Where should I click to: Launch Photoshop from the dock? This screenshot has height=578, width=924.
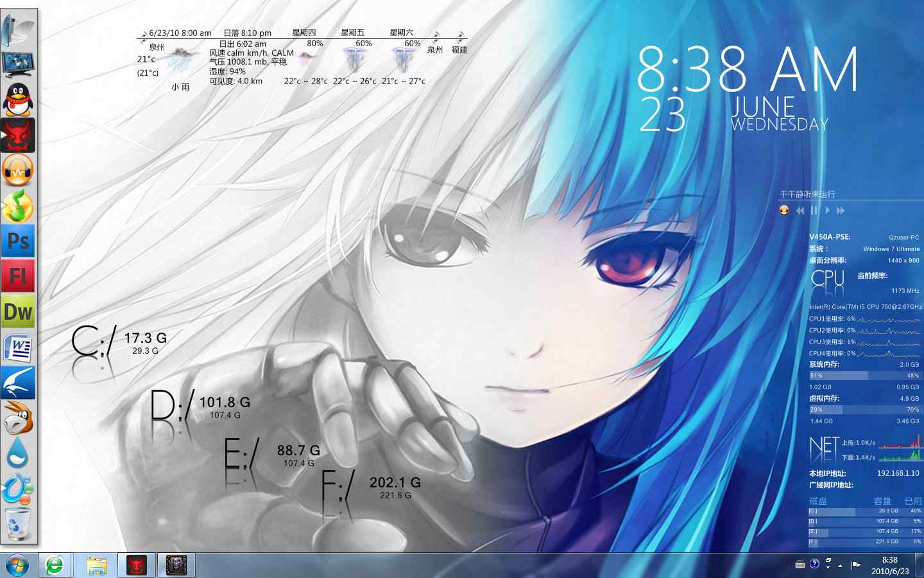tap(18, 241)
